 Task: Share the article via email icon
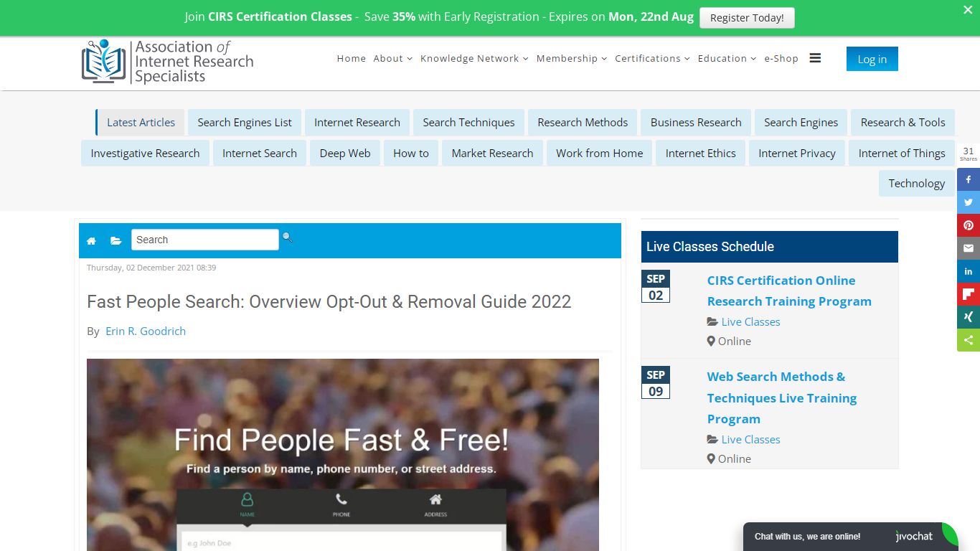969,248
